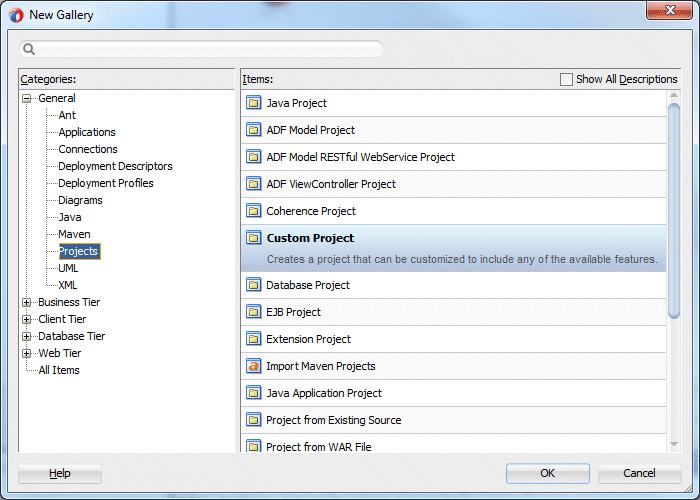Click the Extension Project icon
700x500 pixels.
pos(254,339)
